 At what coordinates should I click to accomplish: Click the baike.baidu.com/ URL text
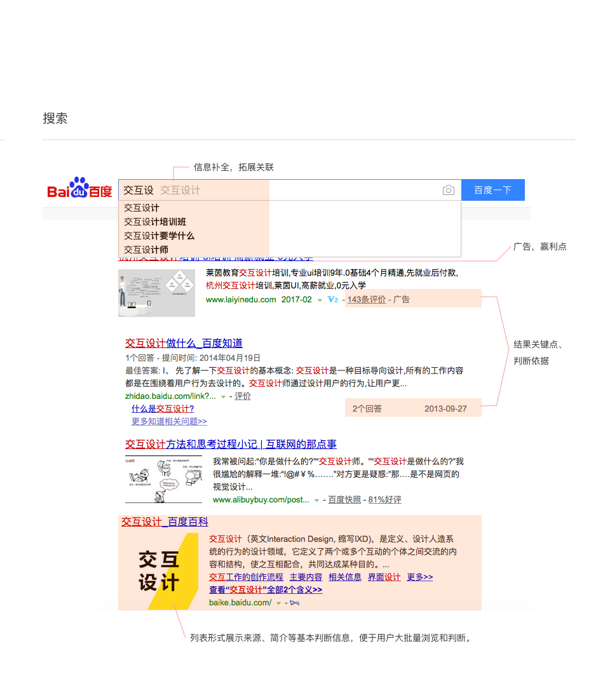pos(240,603)
